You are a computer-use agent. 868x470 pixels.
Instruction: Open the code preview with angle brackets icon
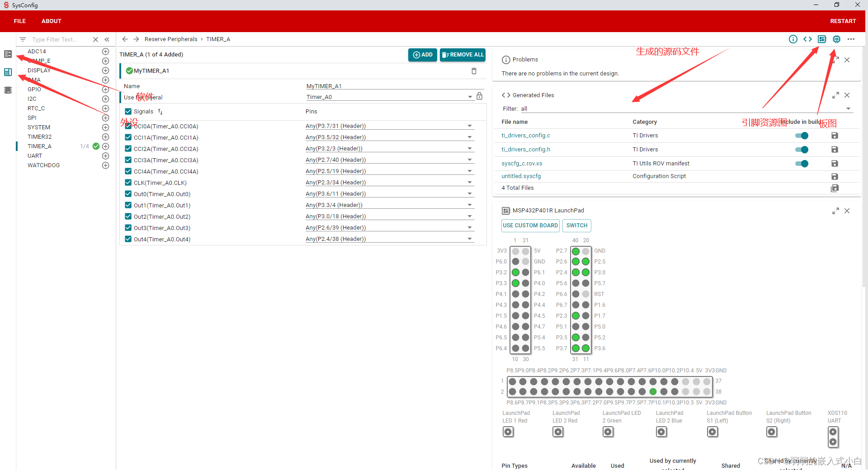(808, 39)
